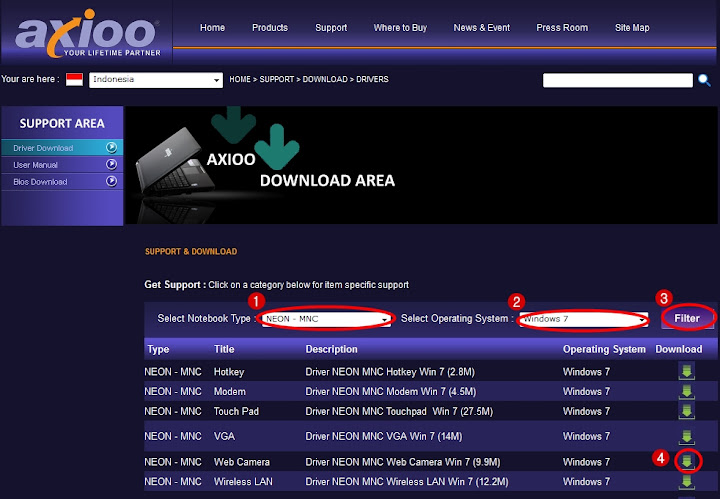This screenshot has width=720, height=499.
Task: Click the SUPPORT AREA sidebar heading
Action: 62,123
